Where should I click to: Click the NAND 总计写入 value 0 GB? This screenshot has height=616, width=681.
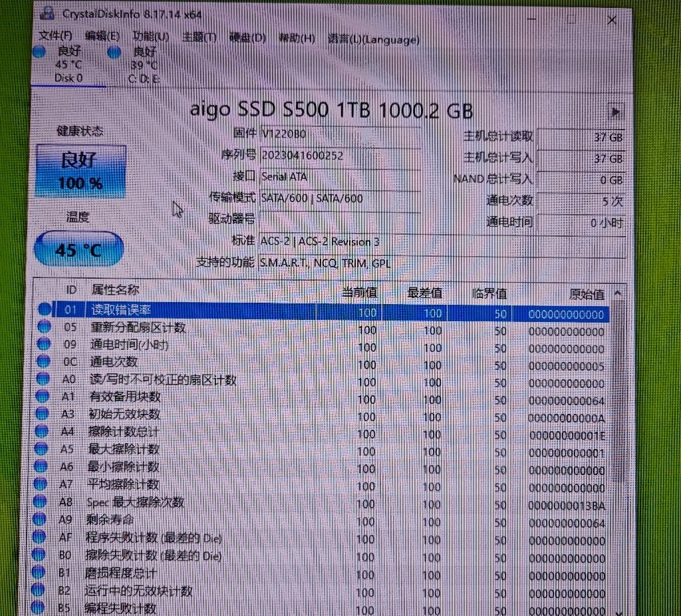pyautogui.click(x=581, y=180)
